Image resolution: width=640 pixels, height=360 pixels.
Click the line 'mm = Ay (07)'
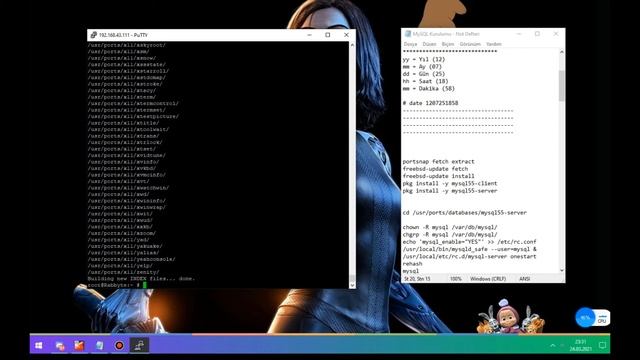(422, 67)
